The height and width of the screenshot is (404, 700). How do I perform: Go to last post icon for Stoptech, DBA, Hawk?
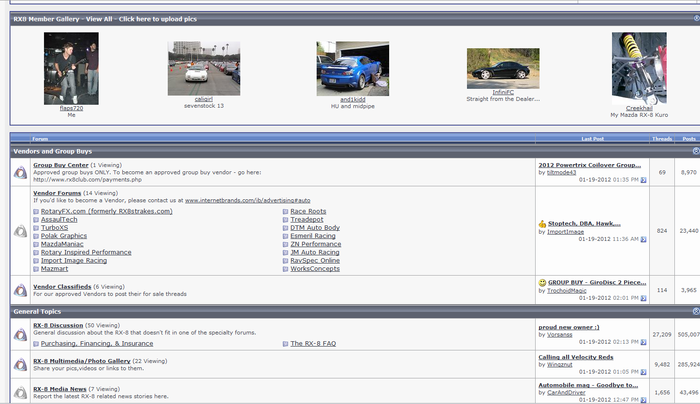(643, 239)
